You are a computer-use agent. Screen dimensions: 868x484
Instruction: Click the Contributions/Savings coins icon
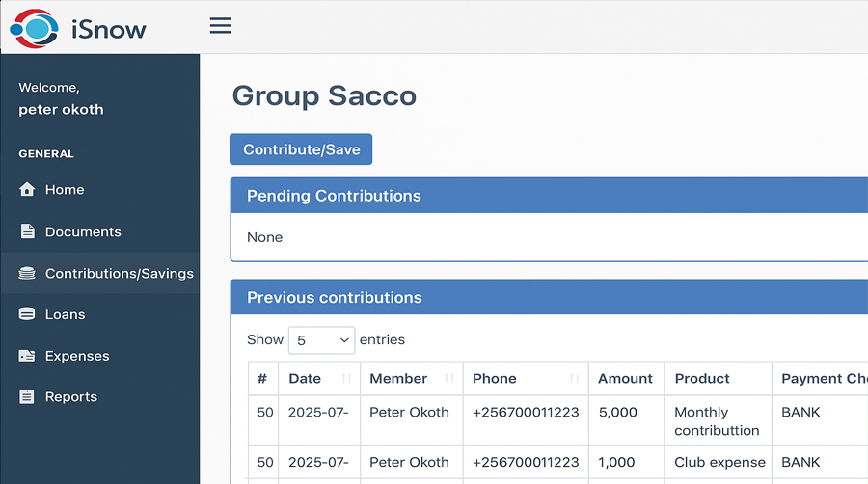coord(27,274)
